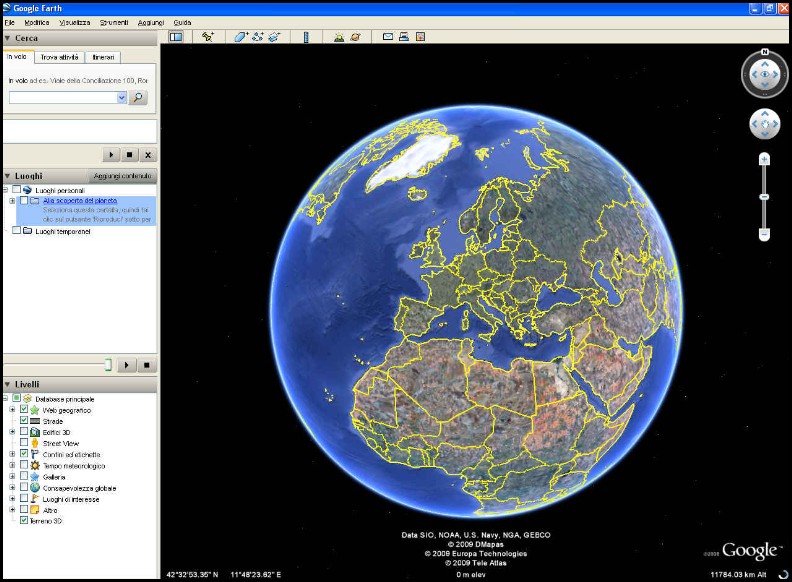The image size is (792, 582).
Task: Click zoom in plus on slider
Action: pos(764,160)
